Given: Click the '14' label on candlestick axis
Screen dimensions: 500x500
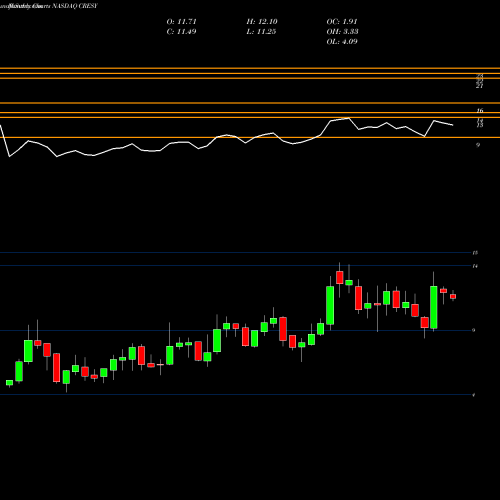Looking at the screenshot, I should coord(475,266).
